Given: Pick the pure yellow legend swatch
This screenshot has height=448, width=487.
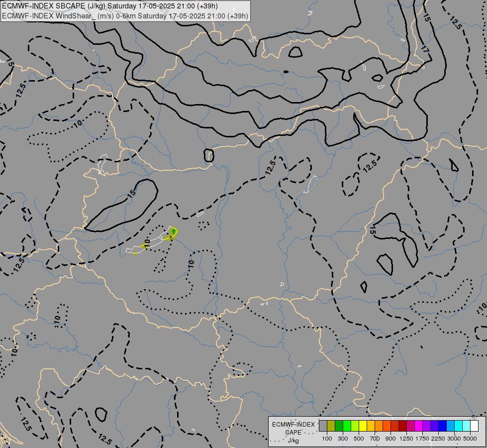Looking at the screenshot, I should point(363,426).
